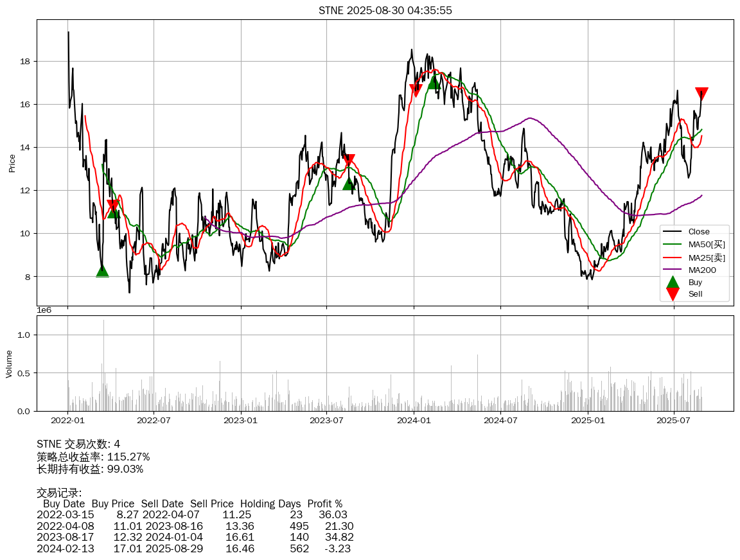Click the trade row with Buy Date 2022-03-15
This screenshot has height=560, width=740.
coord(191,514)
